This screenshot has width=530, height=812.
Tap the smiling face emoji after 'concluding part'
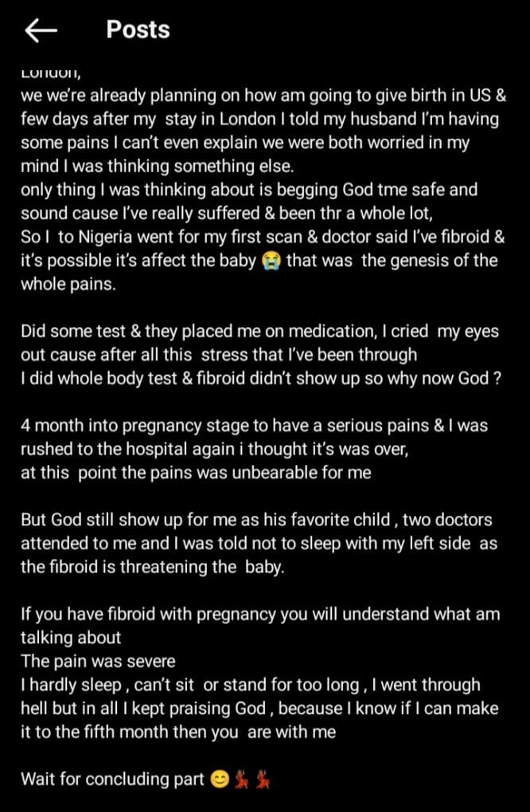click(221, 779)
